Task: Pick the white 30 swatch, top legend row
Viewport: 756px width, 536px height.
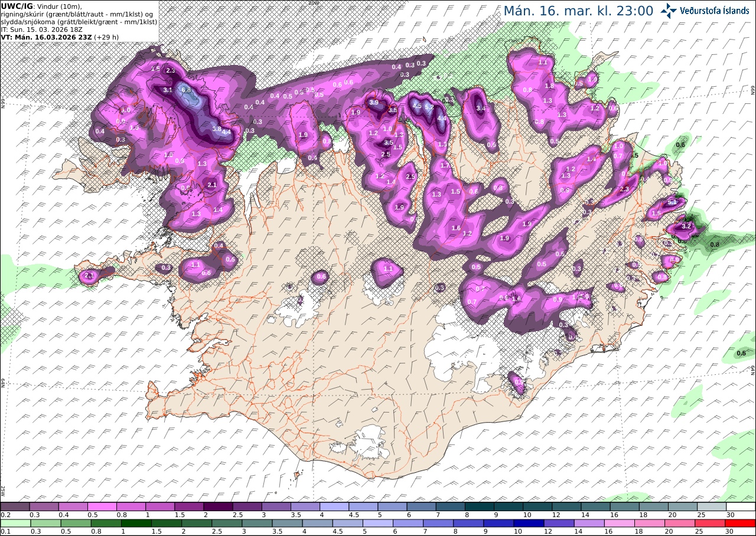Action: [741, 506]
